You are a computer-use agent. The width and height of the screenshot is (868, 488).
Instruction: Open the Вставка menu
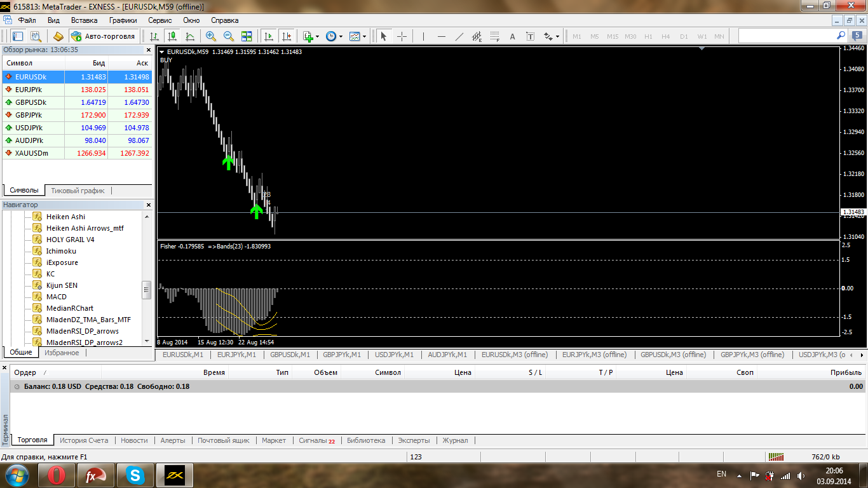point(84,20)
